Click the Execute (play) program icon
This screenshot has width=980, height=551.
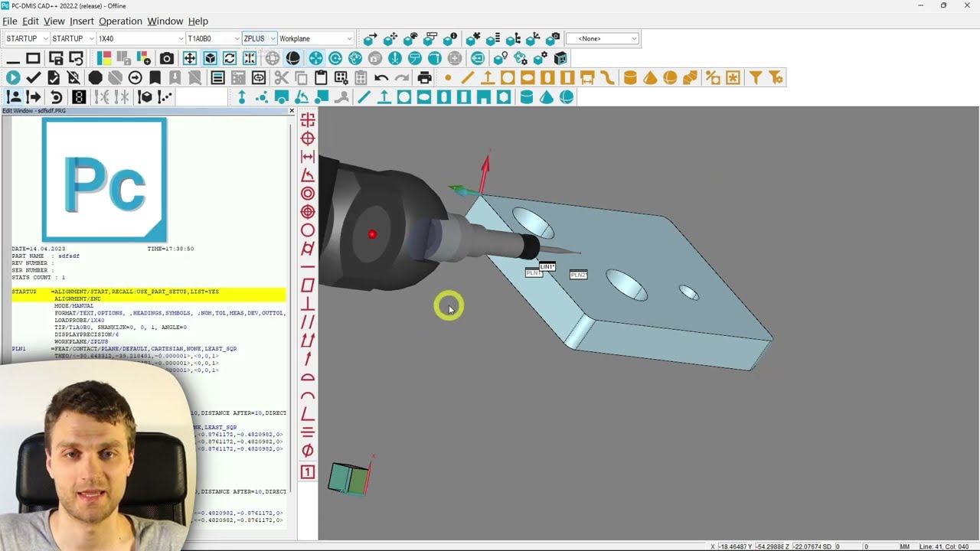[13, 77]
